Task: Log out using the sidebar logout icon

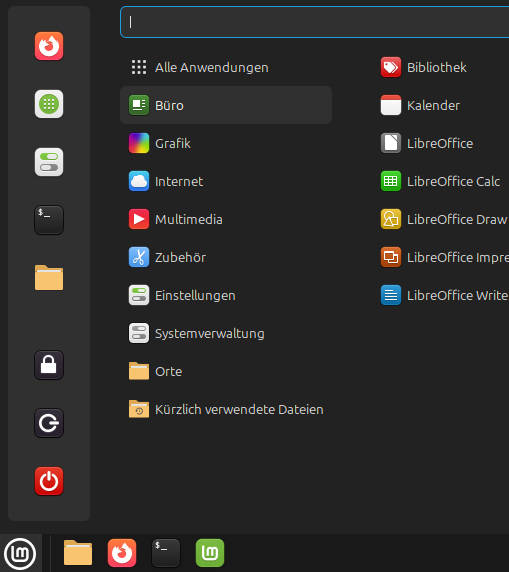Action: tap(49, 423)
